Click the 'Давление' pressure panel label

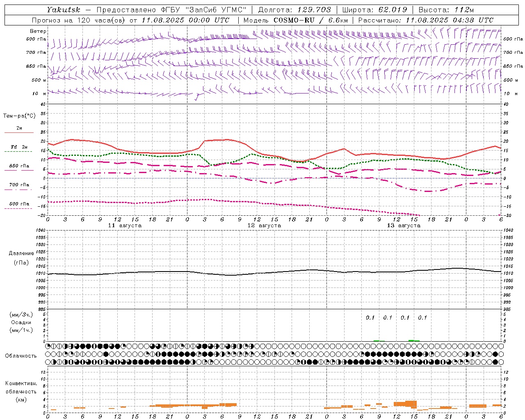(21, 253)
